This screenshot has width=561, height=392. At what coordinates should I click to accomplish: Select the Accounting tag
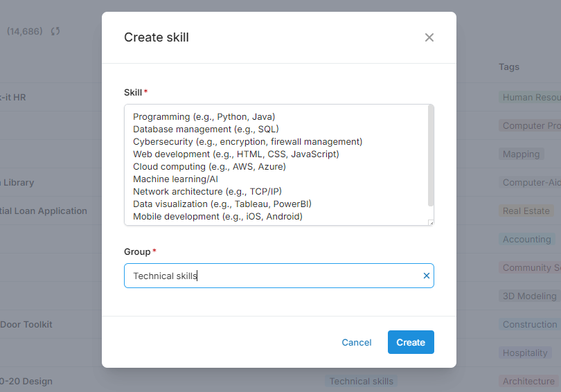526,239
